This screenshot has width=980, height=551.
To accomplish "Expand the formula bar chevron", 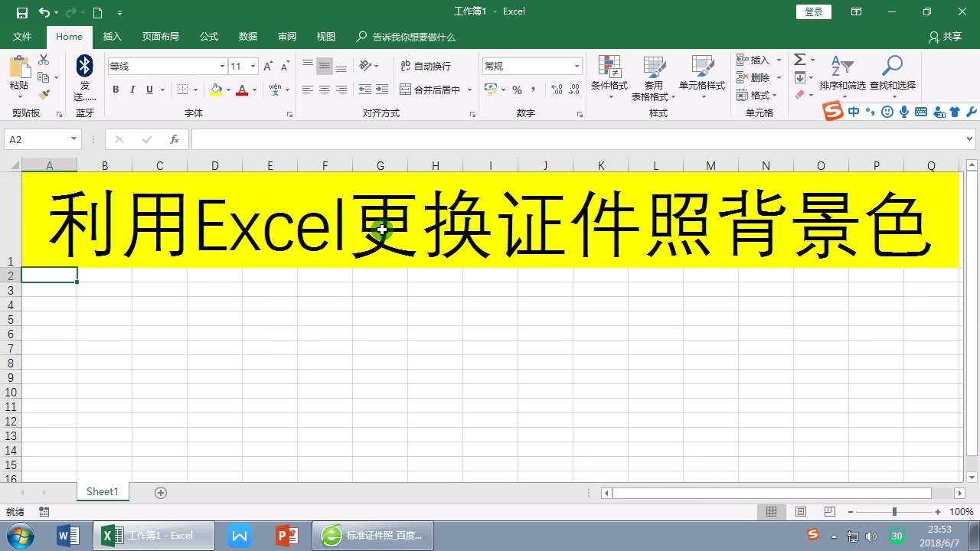I will click(x=970, y=139).
